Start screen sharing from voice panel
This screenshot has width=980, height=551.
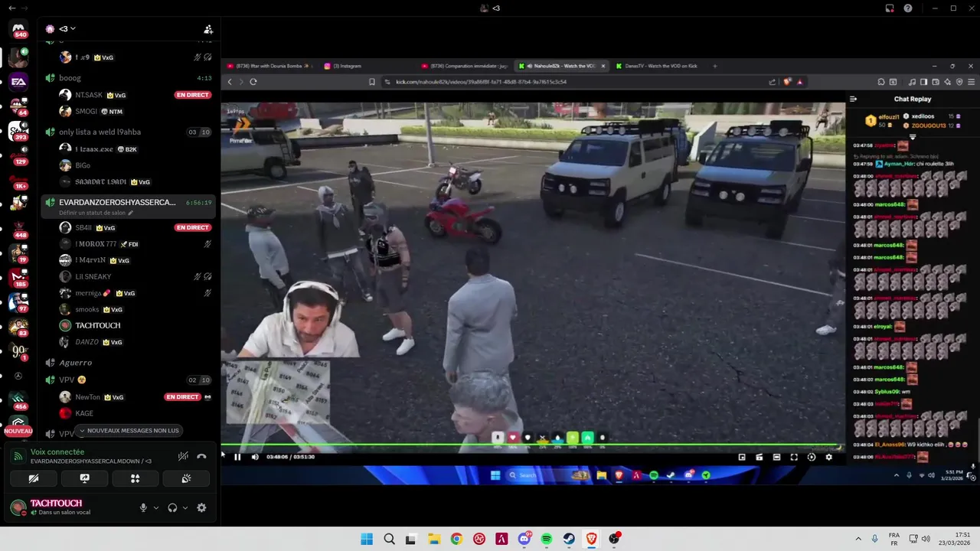coord(84,478)
